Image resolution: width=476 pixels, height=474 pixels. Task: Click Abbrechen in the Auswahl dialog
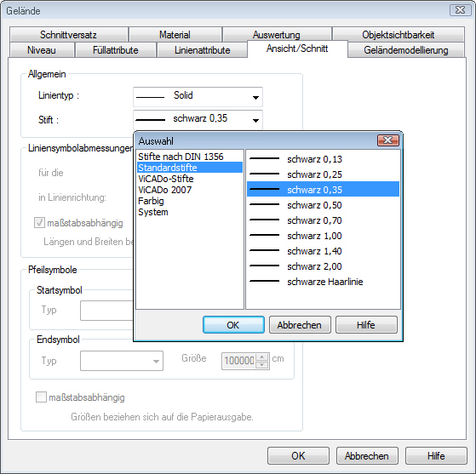click(x=300, y=325)
